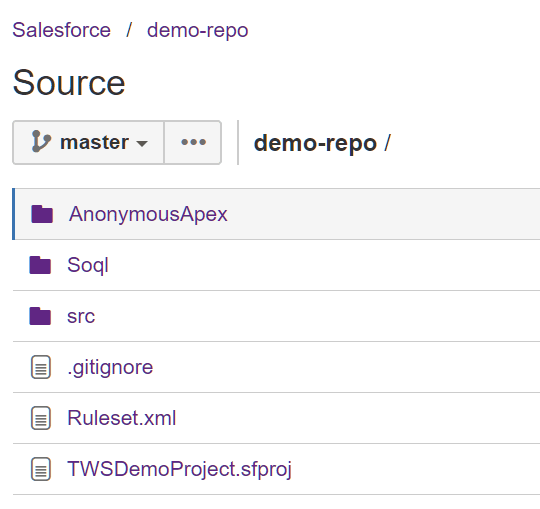Viewport: 540px width, 509px height.
Task: Click the Ruleset.xml file icon
Action: point(41,418)
